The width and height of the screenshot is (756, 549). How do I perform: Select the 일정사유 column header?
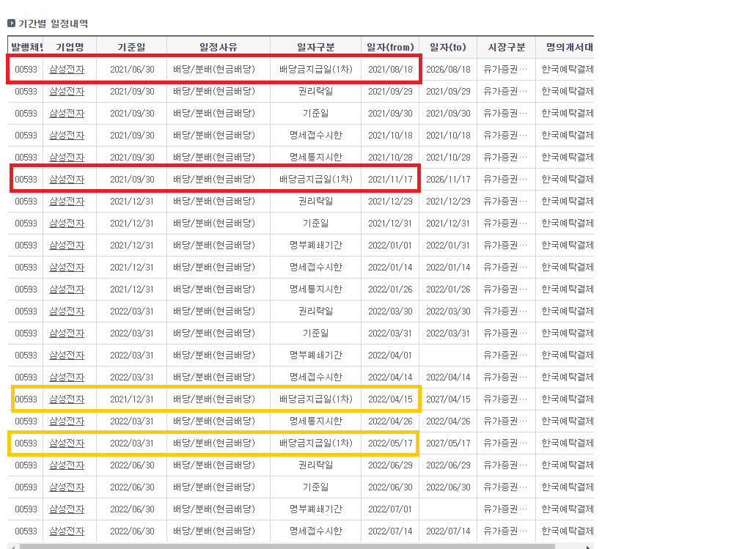pyautogui.click(x=219, y=47)
